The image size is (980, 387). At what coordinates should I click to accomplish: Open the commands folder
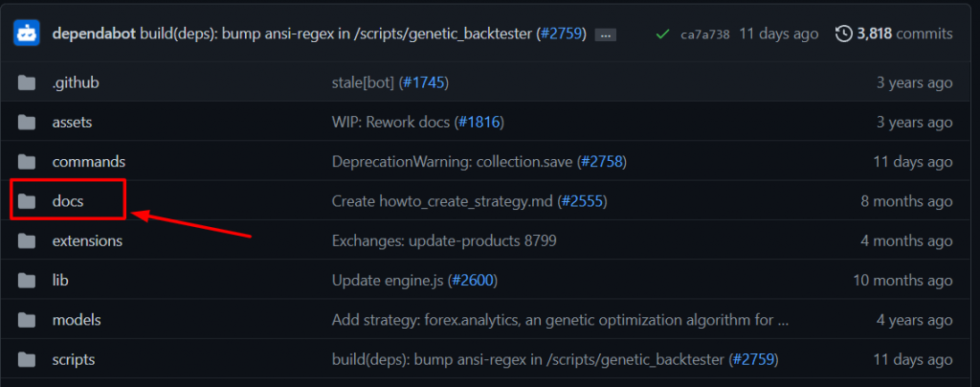(x=89, y=162)
